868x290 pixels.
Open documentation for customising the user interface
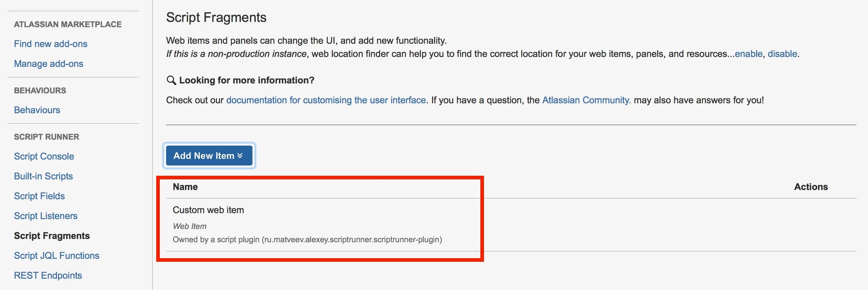326,100
